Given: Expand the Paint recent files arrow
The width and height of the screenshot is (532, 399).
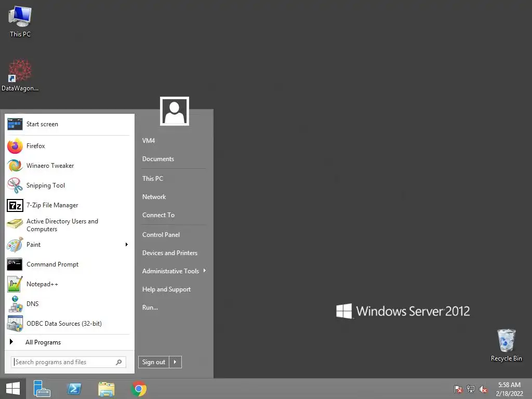Looking at the screenshot, I should [x=127, y=245].
